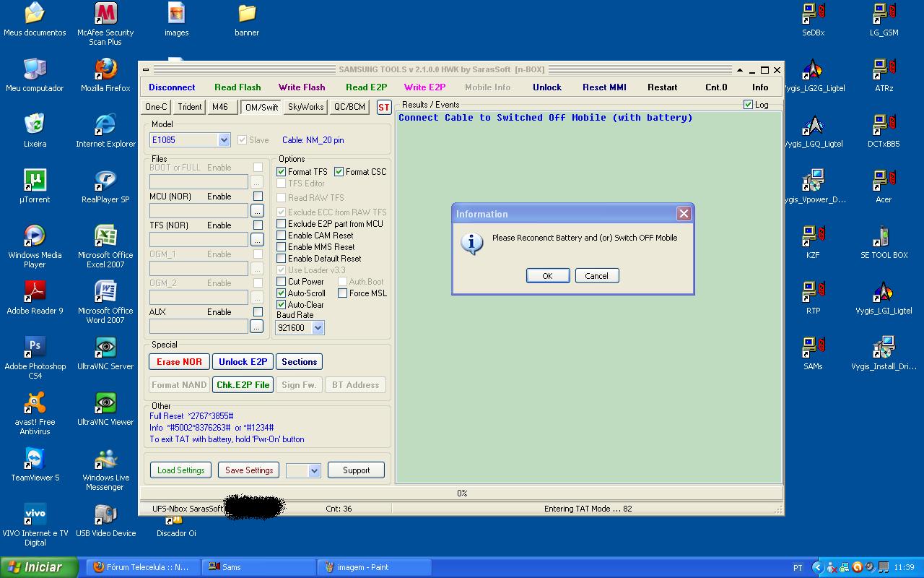Open Adobe Photoshop CS4 desktop icon

pos(35,358)
